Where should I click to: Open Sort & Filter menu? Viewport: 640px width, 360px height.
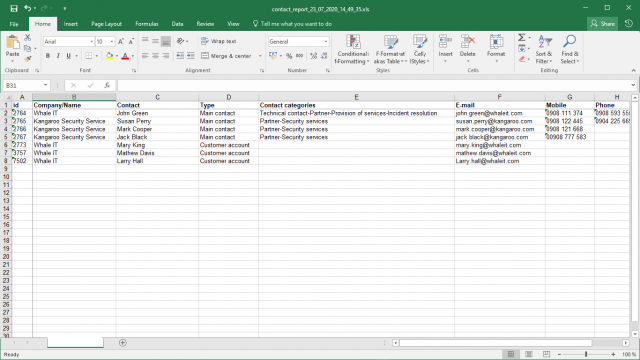[544, 49]
